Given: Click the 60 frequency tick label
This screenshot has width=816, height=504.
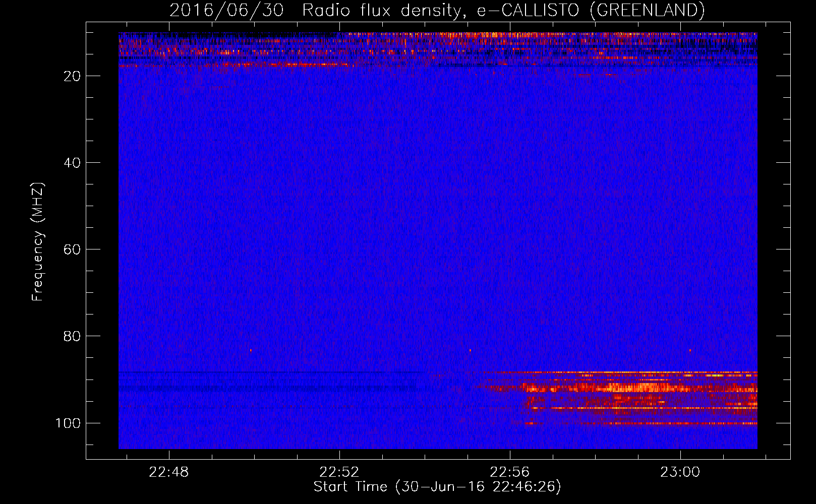Looking at the screenshot, I should [72, 249].
